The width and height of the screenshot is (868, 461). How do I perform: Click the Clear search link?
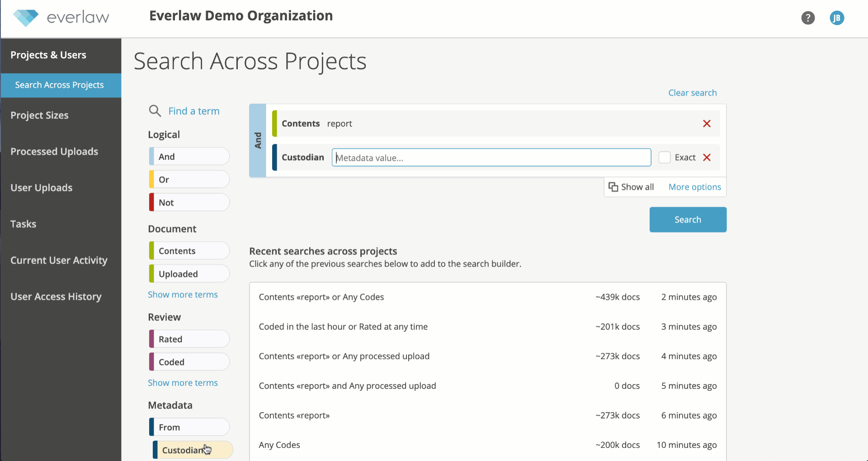click(x=693, y=93)
